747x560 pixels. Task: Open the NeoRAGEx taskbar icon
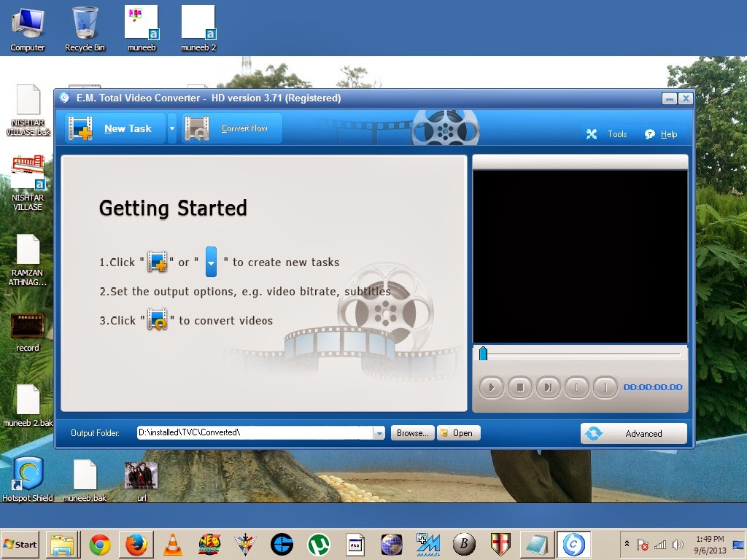209,545
